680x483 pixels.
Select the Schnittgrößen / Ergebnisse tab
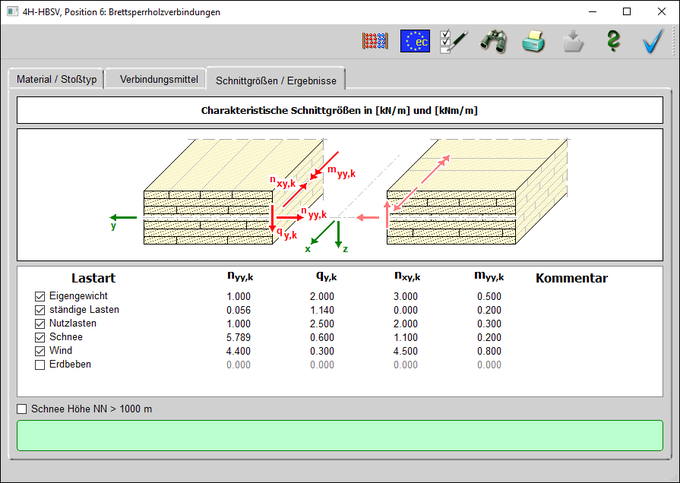(276, 79)
